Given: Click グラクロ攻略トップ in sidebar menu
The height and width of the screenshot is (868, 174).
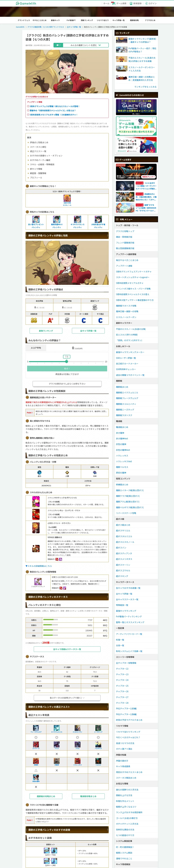Looking at the screenshot, I should [x=125, y=231].
